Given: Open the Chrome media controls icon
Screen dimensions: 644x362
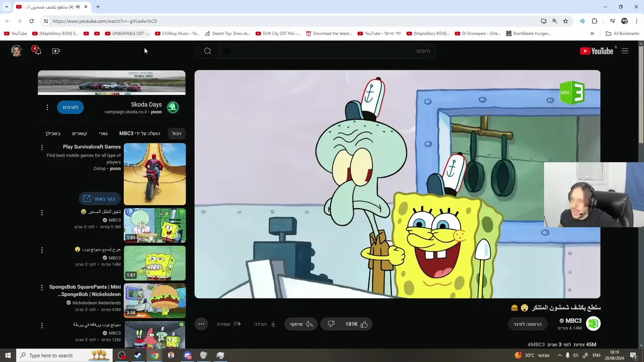Looking at the screenshot, I should coord(612,21).
